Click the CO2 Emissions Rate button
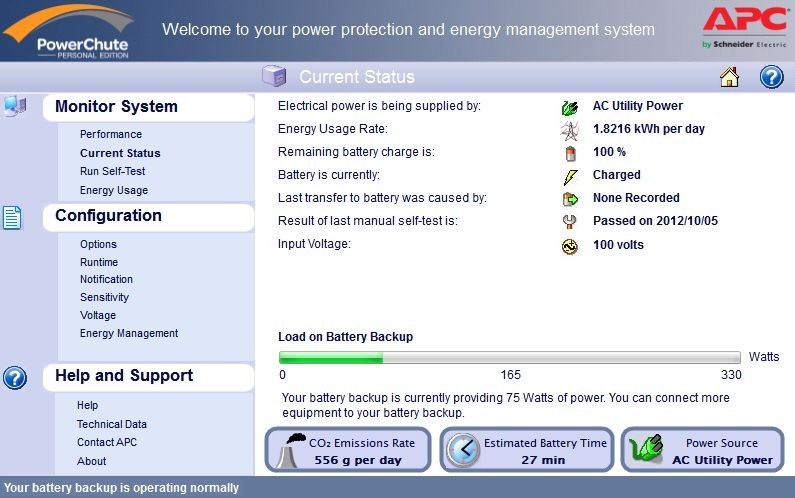The image size is (795, 498). [x=348, y=450]
